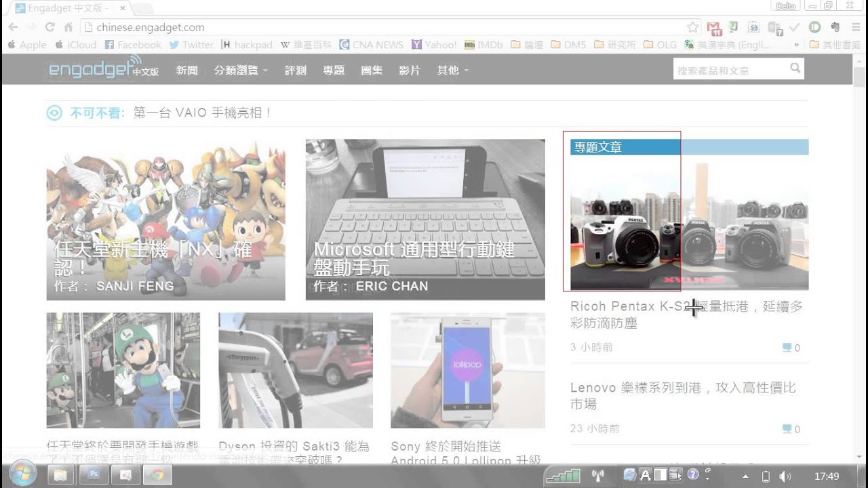Viewport: 868px width, 488px height.
Task: Click the language bar help icon
Action: [x=693, y=475]
